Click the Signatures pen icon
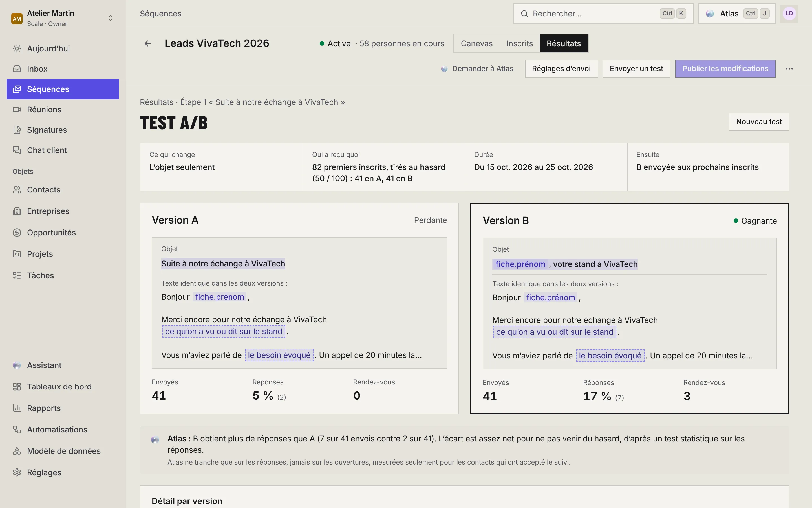The image size is (812, 508). (17, 130)
